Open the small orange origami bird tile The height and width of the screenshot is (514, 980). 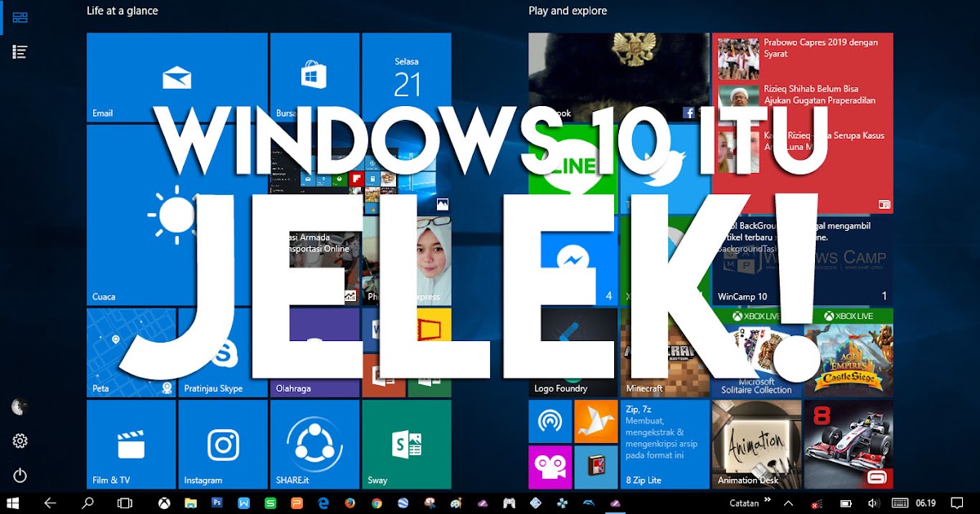596,421
